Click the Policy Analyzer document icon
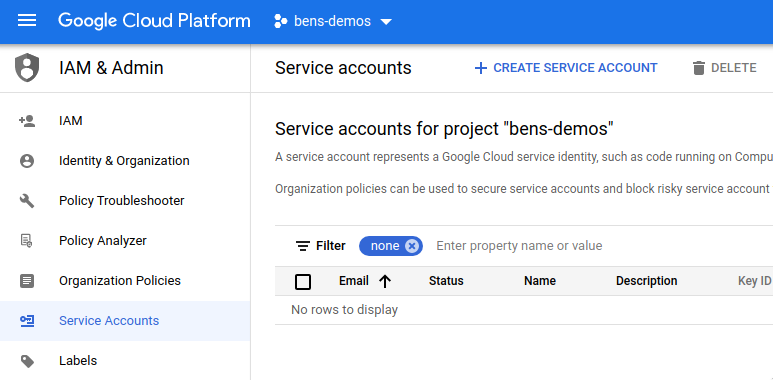 [27, 241]
